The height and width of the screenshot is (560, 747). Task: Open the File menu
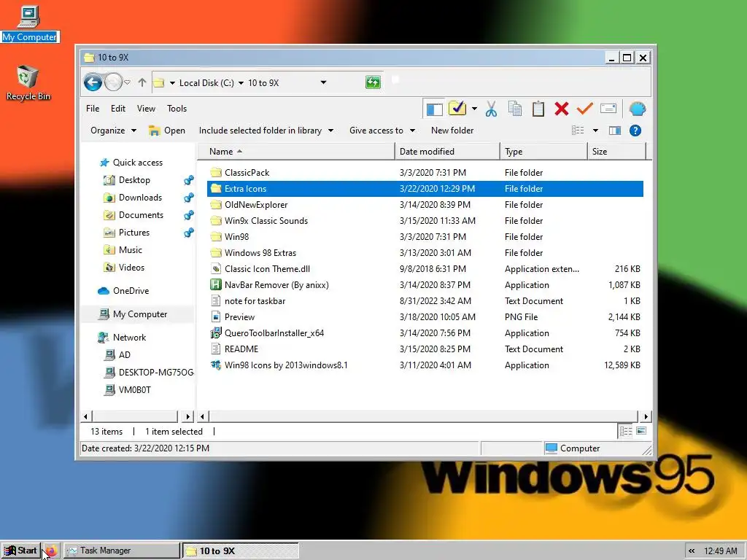(x=93, y=109)
